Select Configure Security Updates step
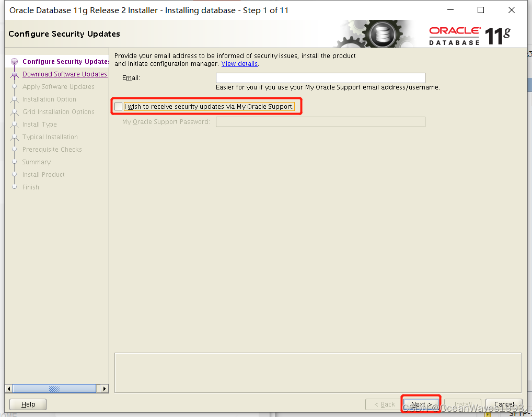The image size is (532, 417). pos(65,61)
